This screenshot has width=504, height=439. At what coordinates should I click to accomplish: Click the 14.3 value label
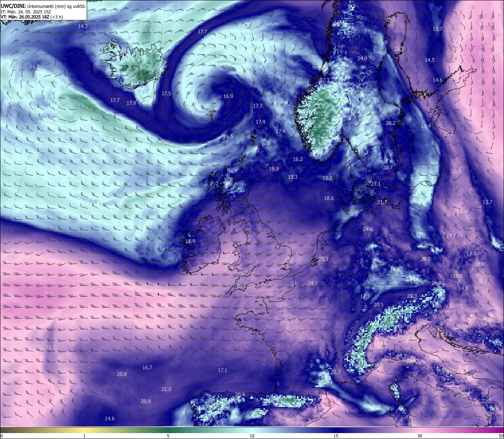tap(83, 26)
